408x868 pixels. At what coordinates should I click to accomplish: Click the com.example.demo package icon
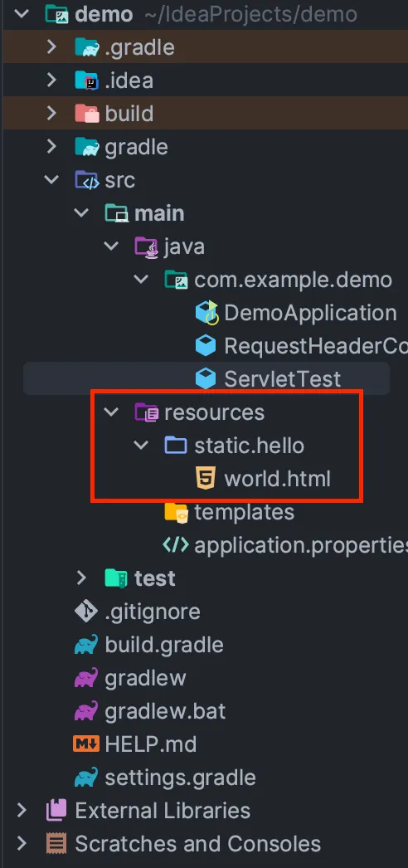point(176,280)
